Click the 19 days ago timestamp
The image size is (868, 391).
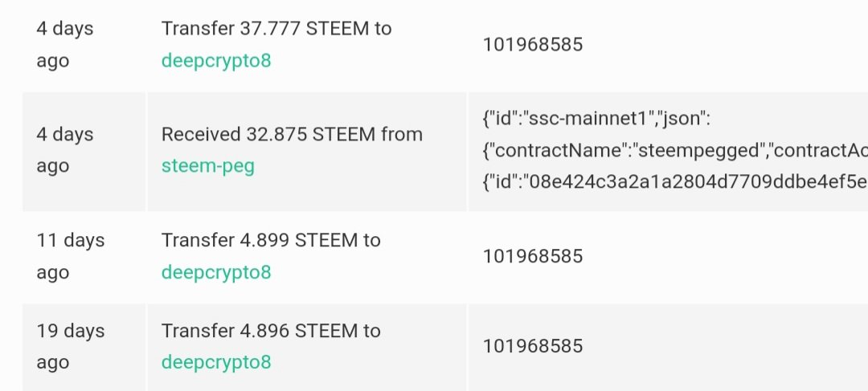pyautogui.click(x=70, y=346)
